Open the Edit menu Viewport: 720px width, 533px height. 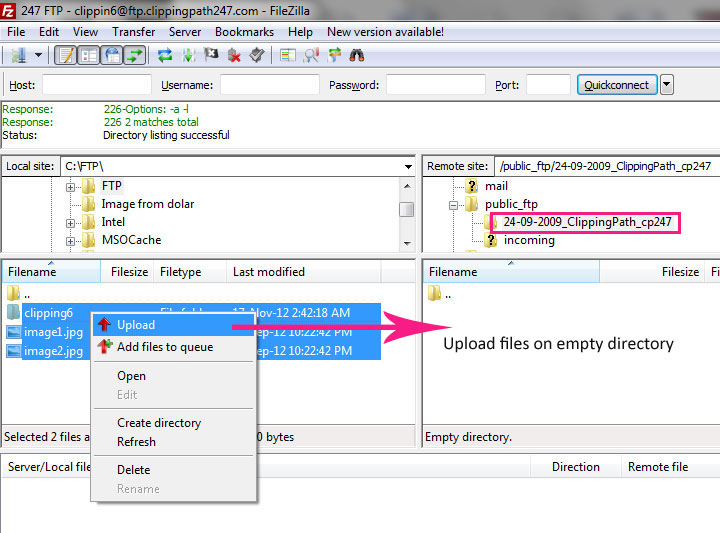[x=49, y=32]
